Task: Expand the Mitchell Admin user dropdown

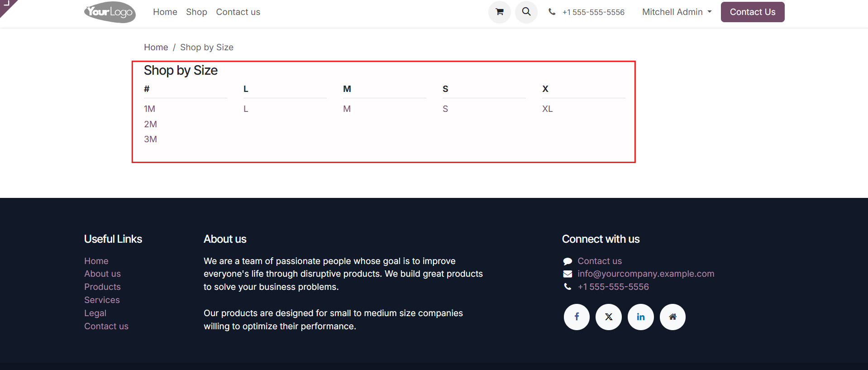Action: click(x=677, y=12)
